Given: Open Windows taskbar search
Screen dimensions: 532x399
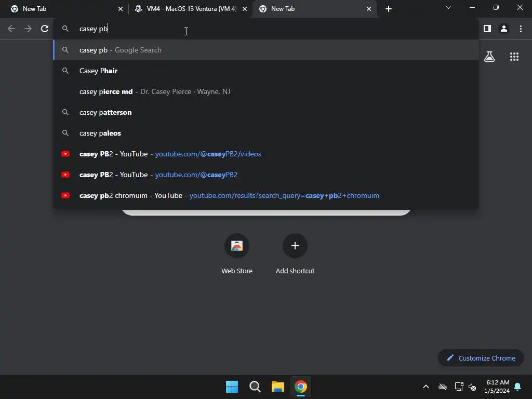Looking at the screenshot, I should click(x=255, y=387).
